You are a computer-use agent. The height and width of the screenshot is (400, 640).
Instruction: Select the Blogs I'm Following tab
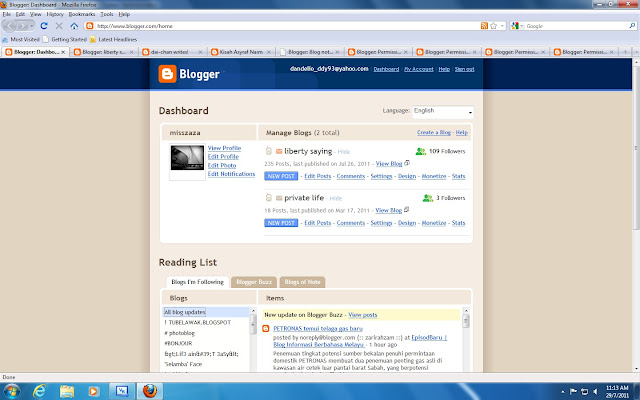pyautogui.click(x=198, y=282)
